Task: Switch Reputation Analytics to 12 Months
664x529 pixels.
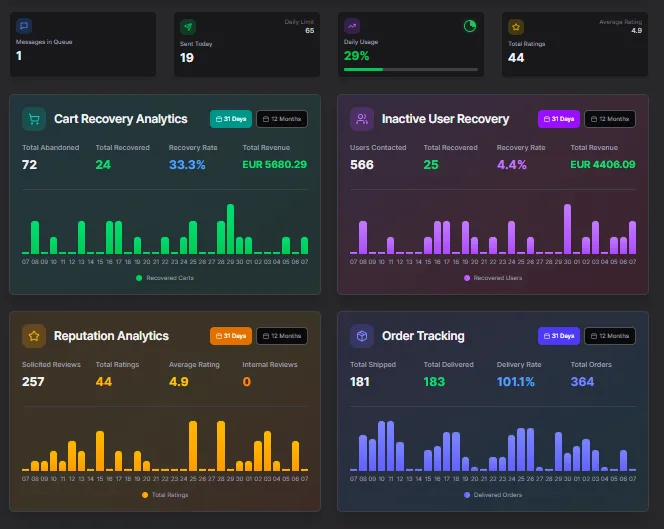Action: (282, 336)
